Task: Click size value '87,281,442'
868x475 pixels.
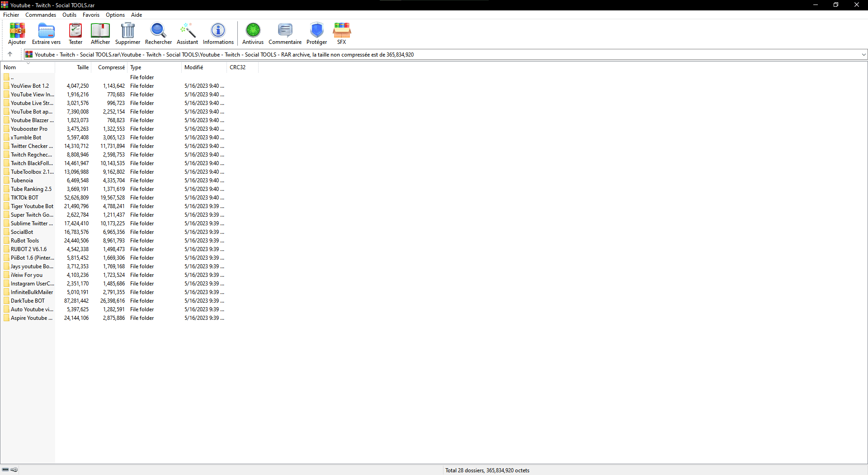Action: [76, 301]
